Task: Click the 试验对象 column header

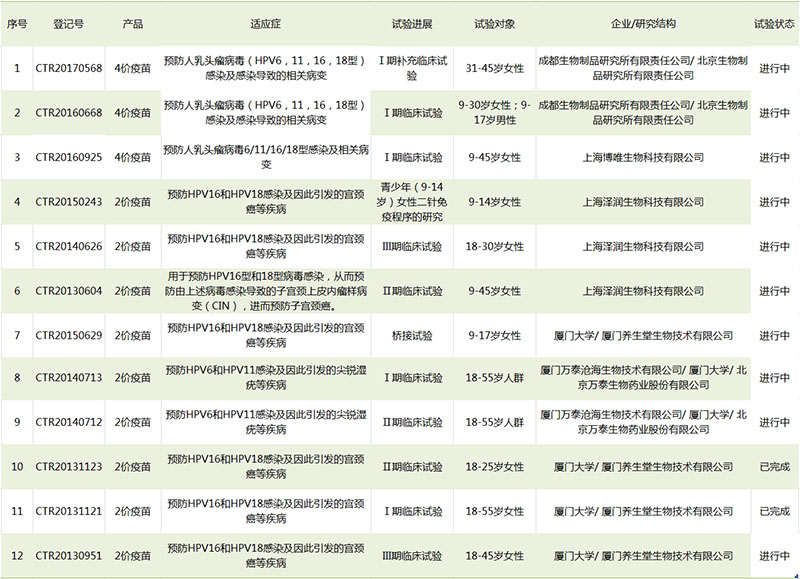Action: (x=494, y=24)
